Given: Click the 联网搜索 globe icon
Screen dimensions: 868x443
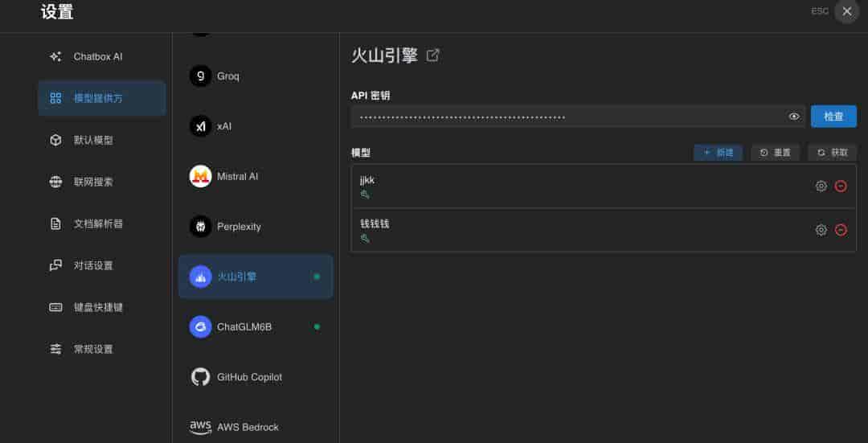Looking at the screenshot, I should [56, 182].
